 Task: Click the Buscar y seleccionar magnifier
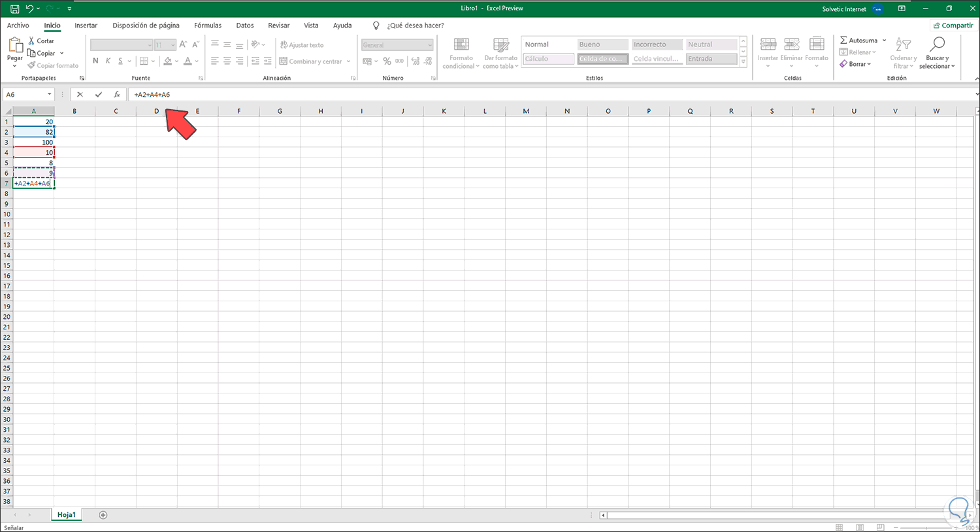tap(938, 44)
